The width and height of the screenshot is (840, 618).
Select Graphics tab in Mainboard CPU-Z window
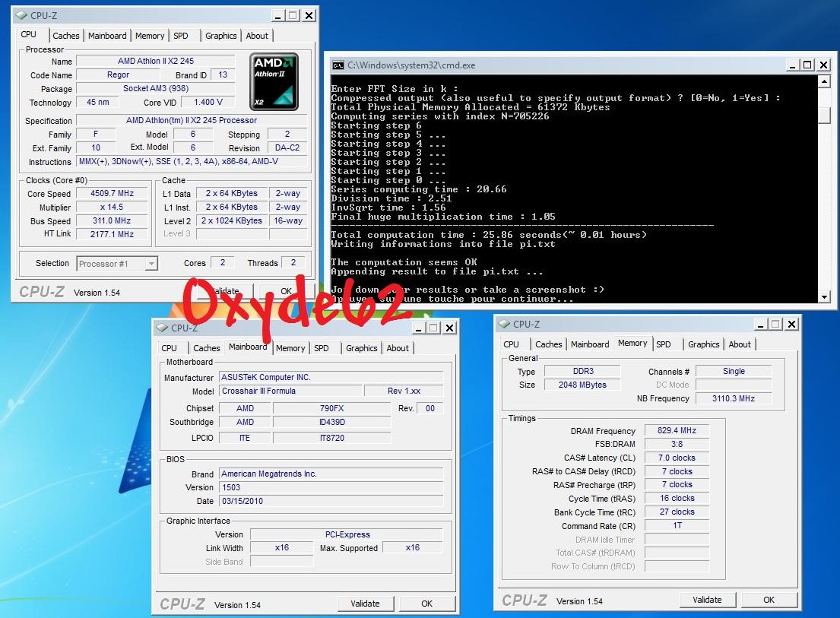pos(362,348)
